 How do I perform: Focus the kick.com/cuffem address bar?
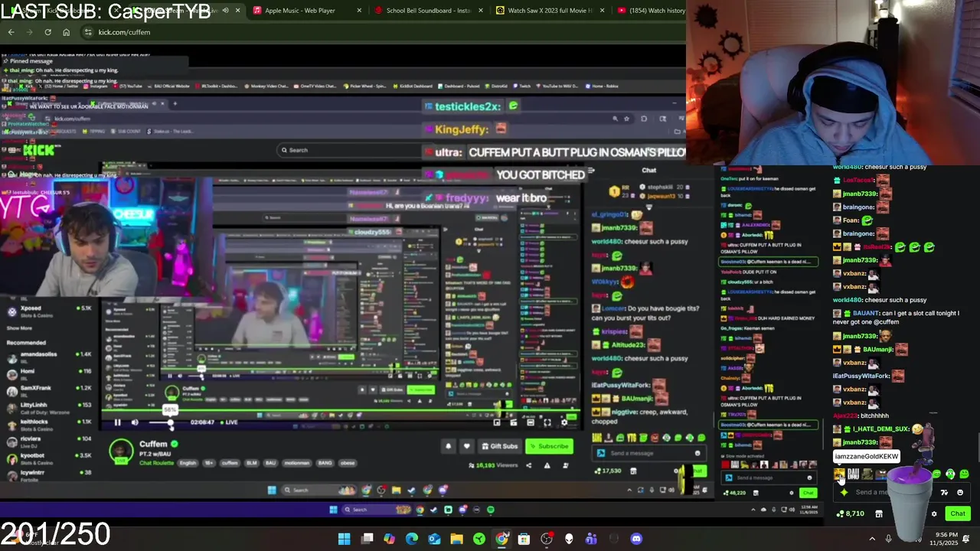point(383,32)
